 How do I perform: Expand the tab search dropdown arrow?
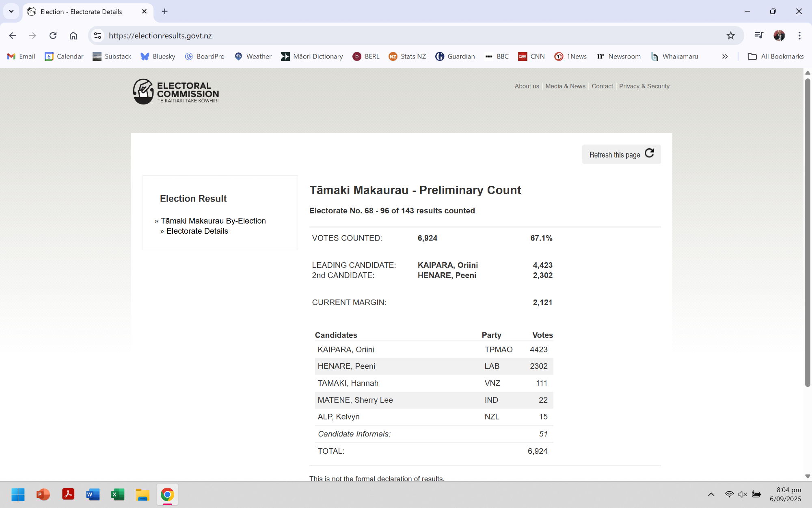pyautogui.click(x=11, y=11)
